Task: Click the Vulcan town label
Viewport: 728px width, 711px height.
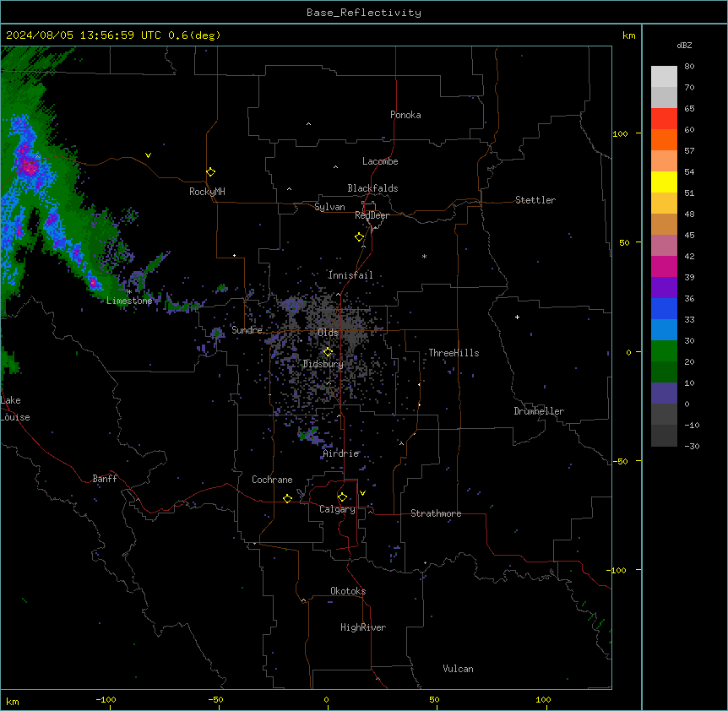Action: pyautogui.click(x=458, y=669)
